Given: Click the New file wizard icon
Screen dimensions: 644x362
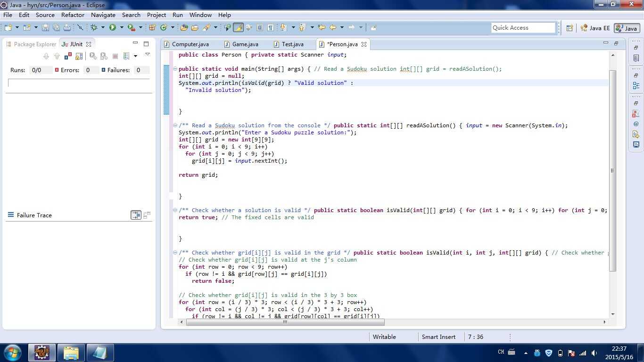Looking at the screenshot, I should click(x=8, y=28).
